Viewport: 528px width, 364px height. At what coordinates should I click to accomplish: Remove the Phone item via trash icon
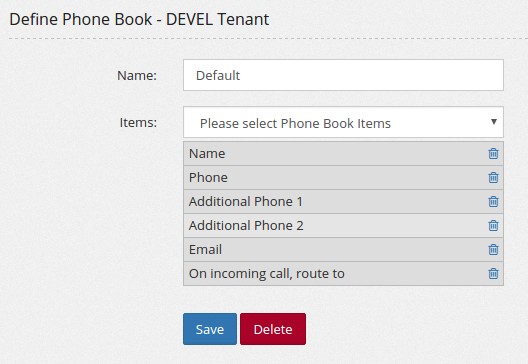click(493, 177)
